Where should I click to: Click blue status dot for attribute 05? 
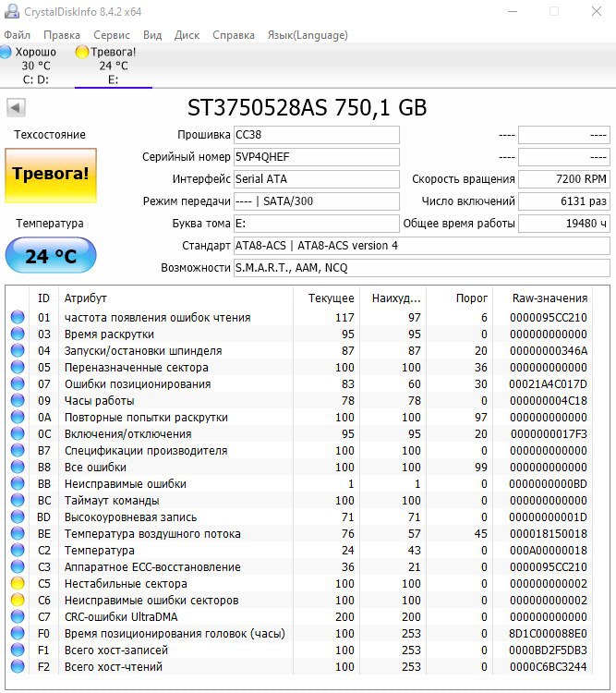coord(18,367)
